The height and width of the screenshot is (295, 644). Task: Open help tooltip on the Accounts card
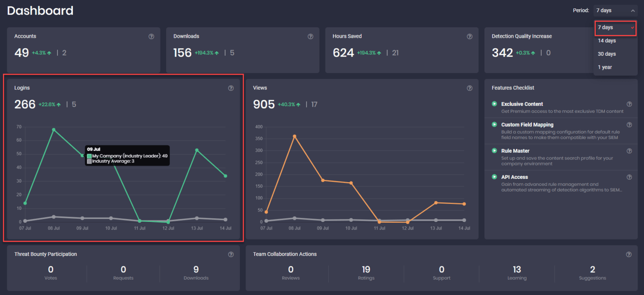point(151,37)
